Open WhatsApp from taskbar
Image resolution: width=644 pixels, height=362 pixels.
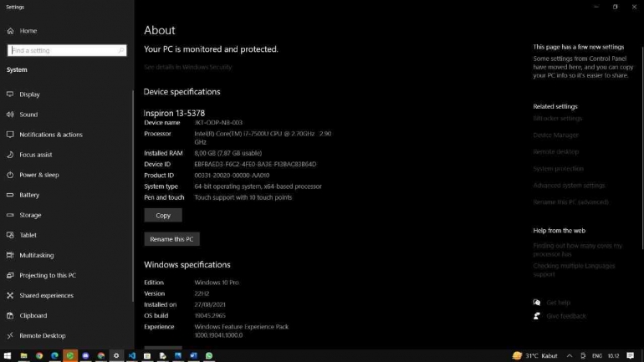click(209, 355)
